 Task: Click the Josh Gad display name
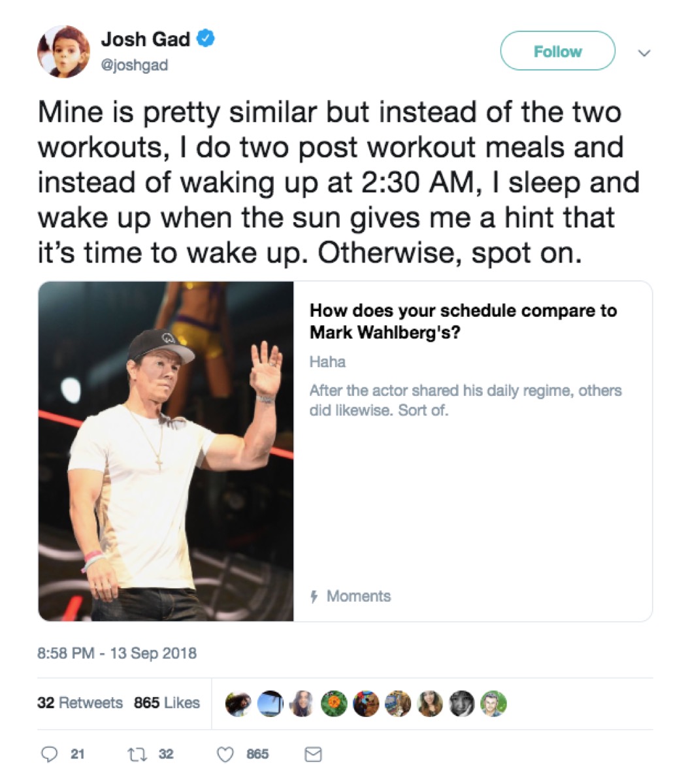pyautogui.click(x=145, y=39)
